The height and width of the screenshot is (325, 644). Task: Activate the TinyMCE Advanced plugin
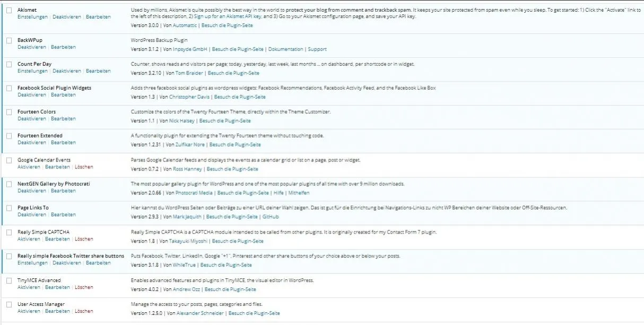(29, 287)
